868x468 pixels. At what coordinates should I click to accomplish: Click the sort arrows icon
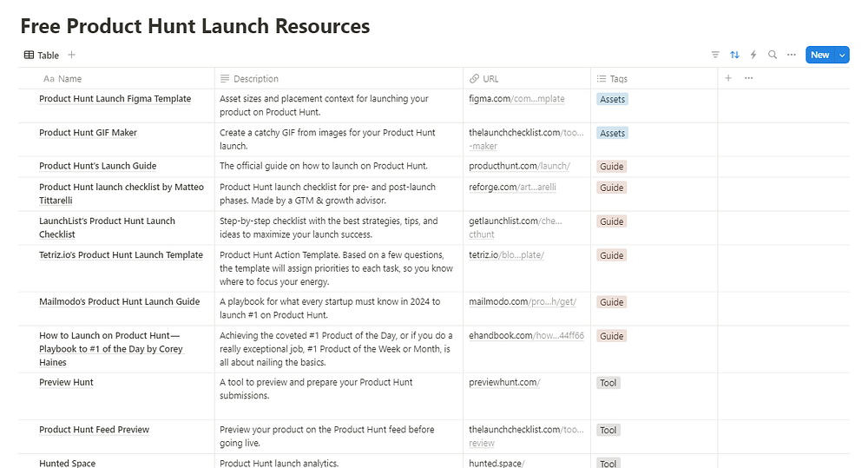point(734,55)
